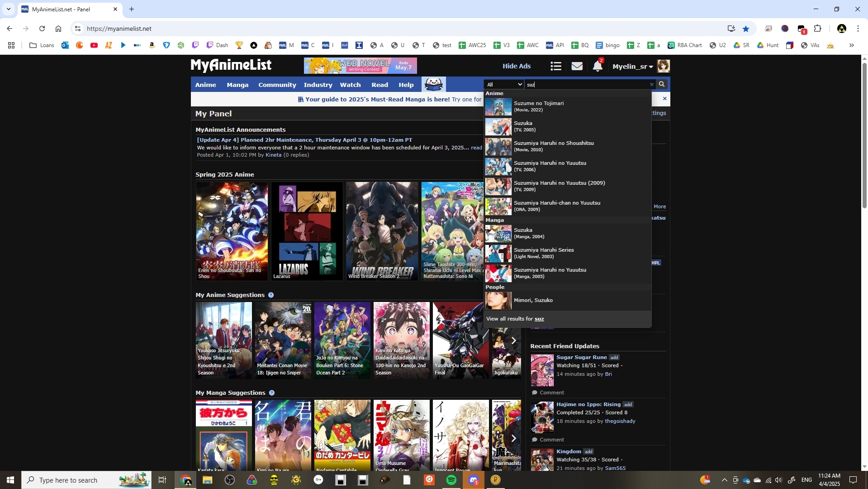Click the page vertical scrollbar
Image resolution: width=868 pixels, height=489 pixels.
coord(864,136)
